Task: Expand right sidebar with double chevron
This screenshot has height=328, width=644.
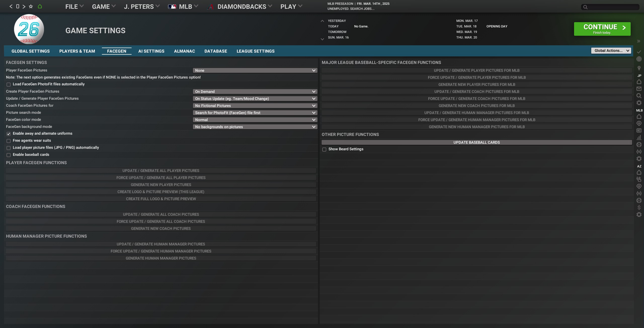Action: click(x=638, y=41)
